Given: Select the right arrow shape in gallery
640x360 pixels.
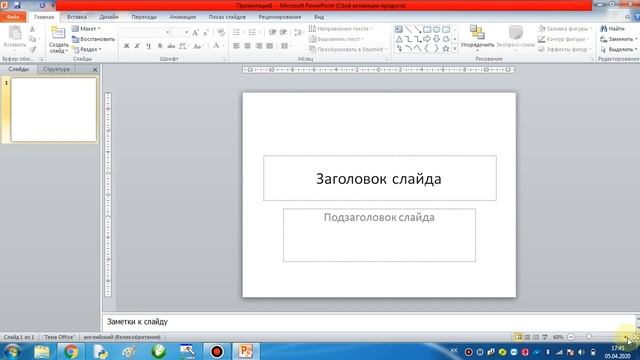Looking at the screenshot, I should [x=427, y=39].
